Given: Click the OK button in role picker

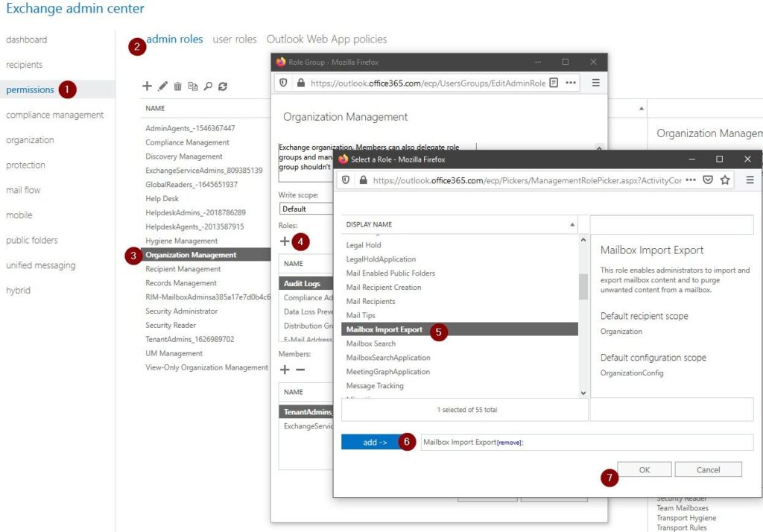Looking at the screenshot, I should pos(645,469).
